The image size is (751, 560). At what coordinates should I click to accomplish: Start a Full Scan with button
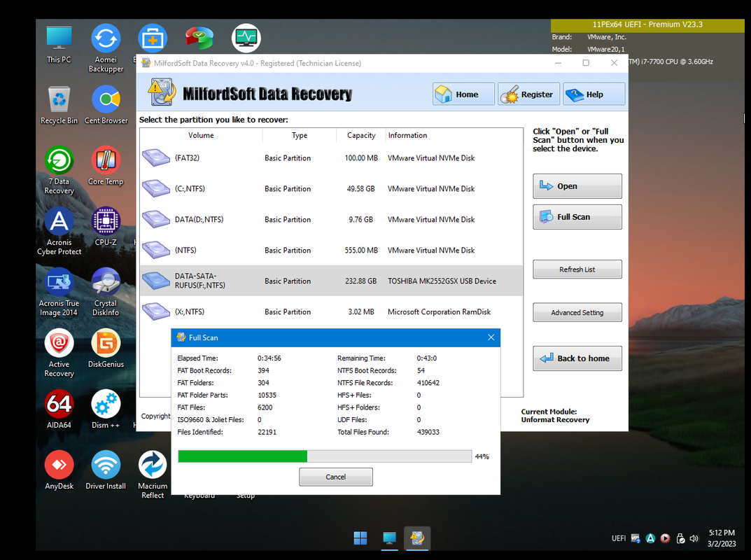point(577,216)
